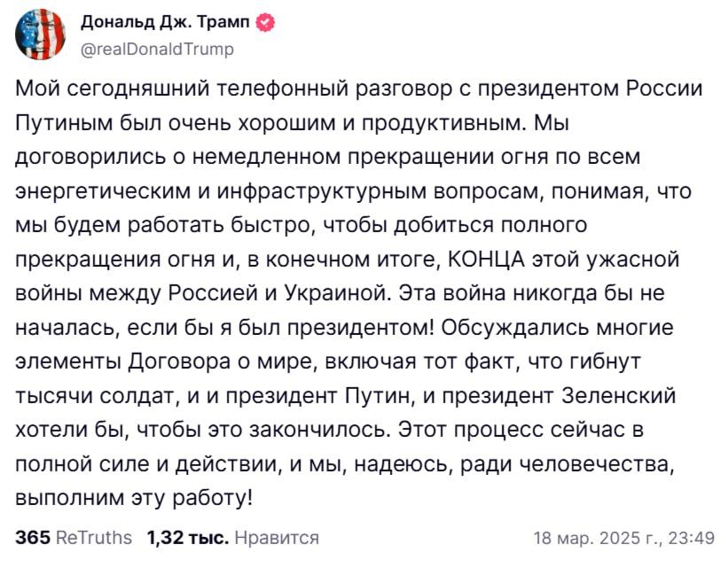Click the closing line выполним эту работу!
Image resolution: width=728 pixels, height=568 pixels.
point(134,498)
